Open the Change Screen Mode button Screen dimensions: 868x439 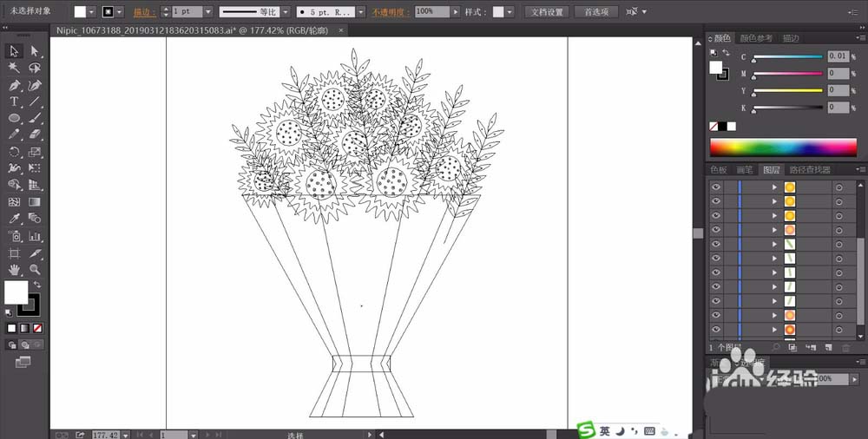[x=23, y=362]
